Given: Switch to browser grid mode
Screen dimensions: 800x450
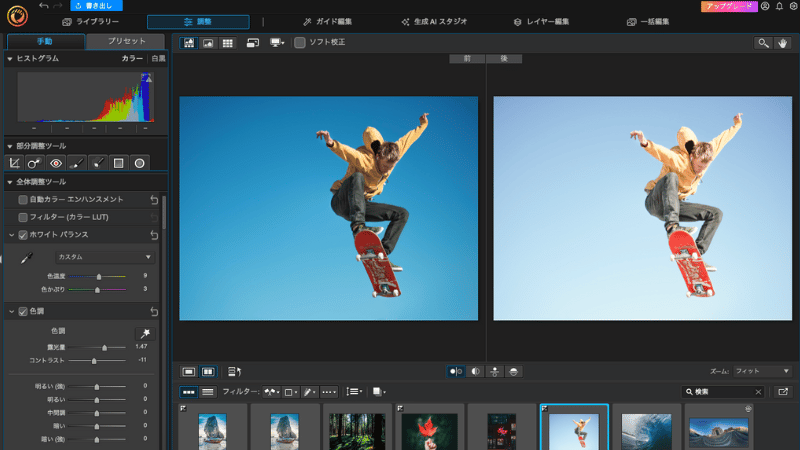Looking at the screenshot, I should [x=228, y=43].
